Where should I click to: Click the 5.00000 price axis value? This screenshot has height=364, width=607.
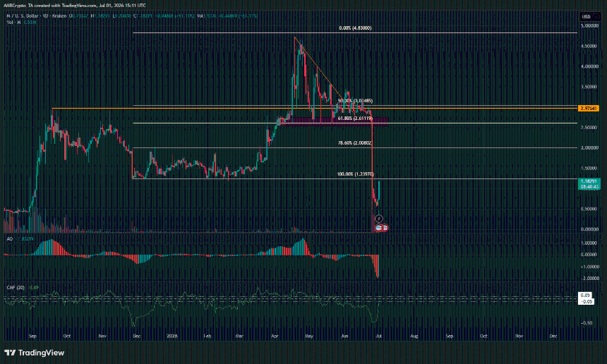[589, 25]
